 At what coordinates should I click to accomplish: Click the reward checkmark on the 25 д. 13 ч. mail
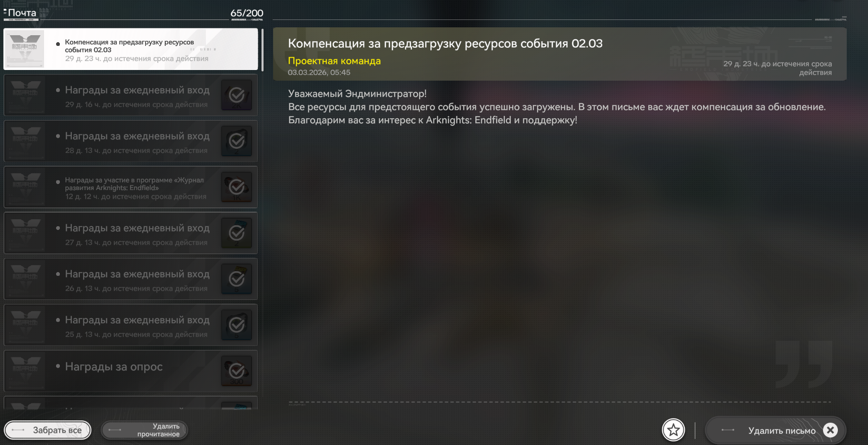coord(237,325)
